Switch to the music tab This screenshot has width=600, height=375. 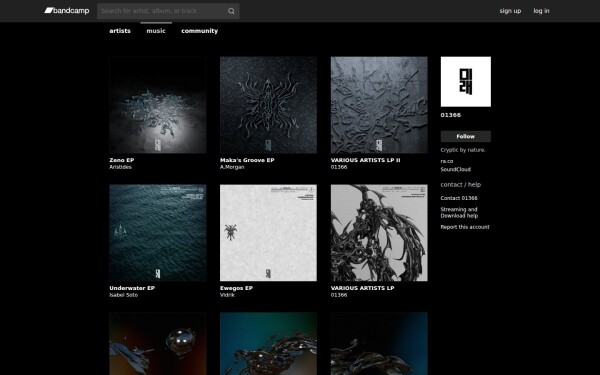click(x=156, y=31)
